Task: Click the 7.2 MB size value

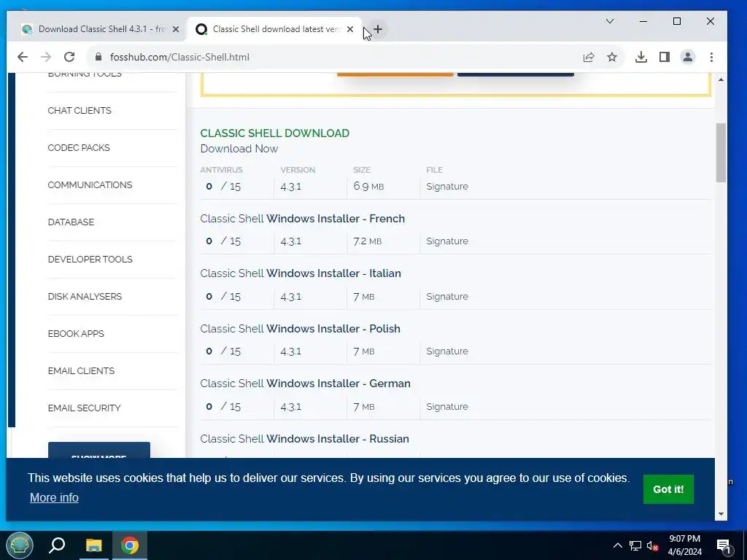Action: pos(368,241)
